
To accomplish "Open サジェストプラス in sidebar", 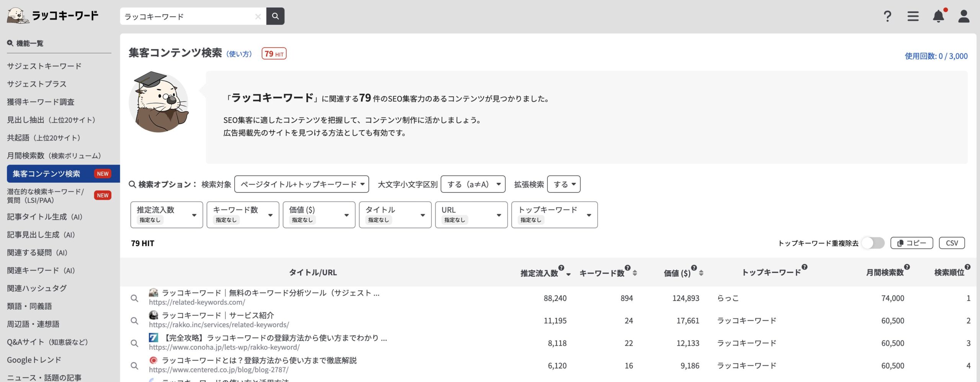I will (37, 84).
